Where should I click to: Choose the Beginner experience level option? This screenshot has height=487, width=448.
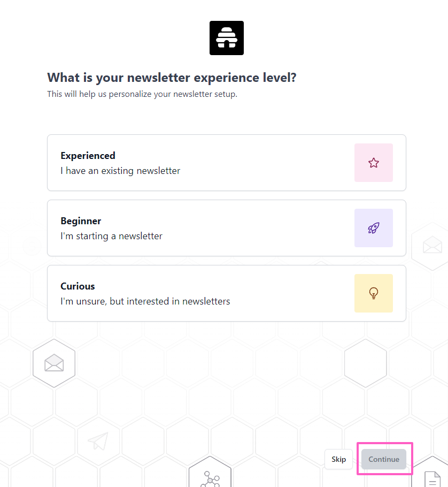click(203, 228)
